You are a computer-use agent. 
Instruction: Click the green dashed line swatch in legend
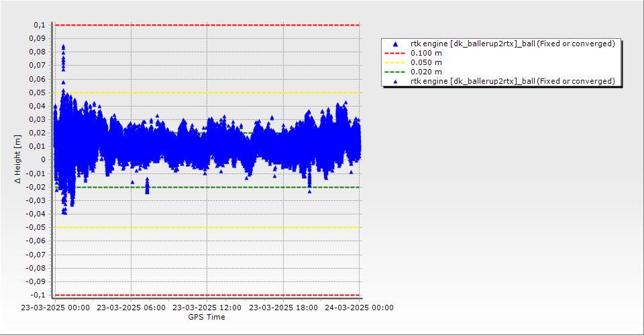pyautogui.click(x=394, y=72)
